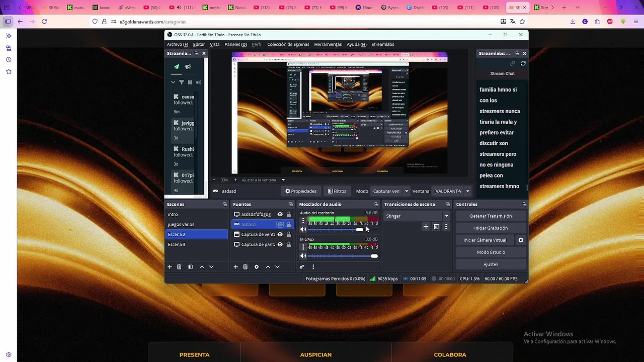The height and width of the screenshot is (362, 644).
Task: Open transition properties three-dot menu
Action: click(446, 227)
